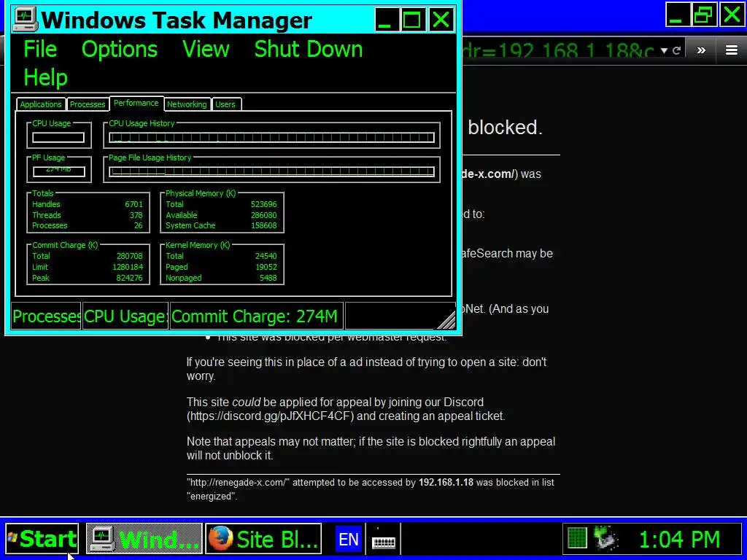Minimize the Windows Task Manager window
The height and width of the screenshot is (560, 747).
click(x=387, y=20)
